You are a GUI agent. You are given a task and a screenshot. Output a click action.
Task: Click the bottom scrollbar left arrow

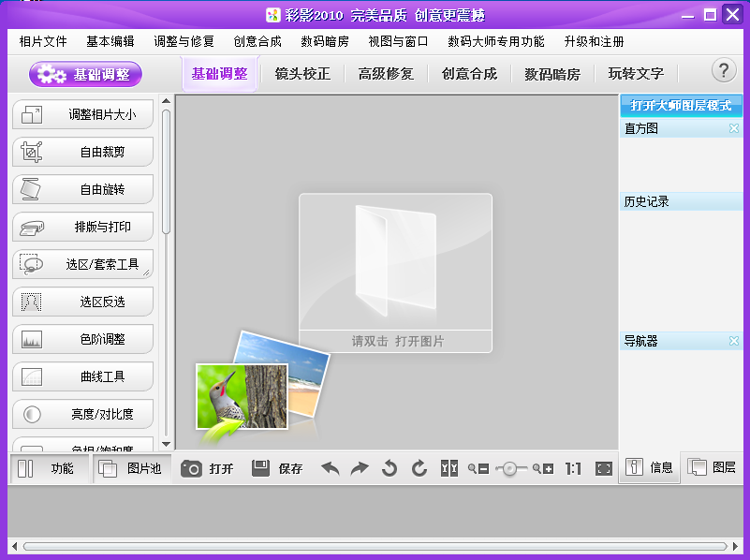click(x=14, y=546)
